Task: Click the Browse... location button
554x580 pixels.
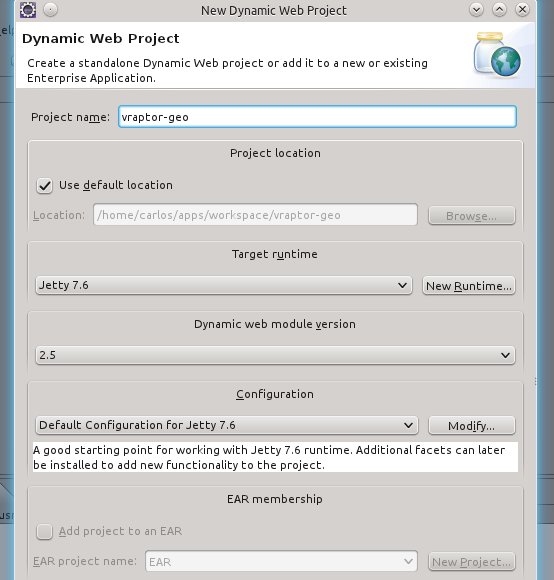Action: [x=472, y=216]
